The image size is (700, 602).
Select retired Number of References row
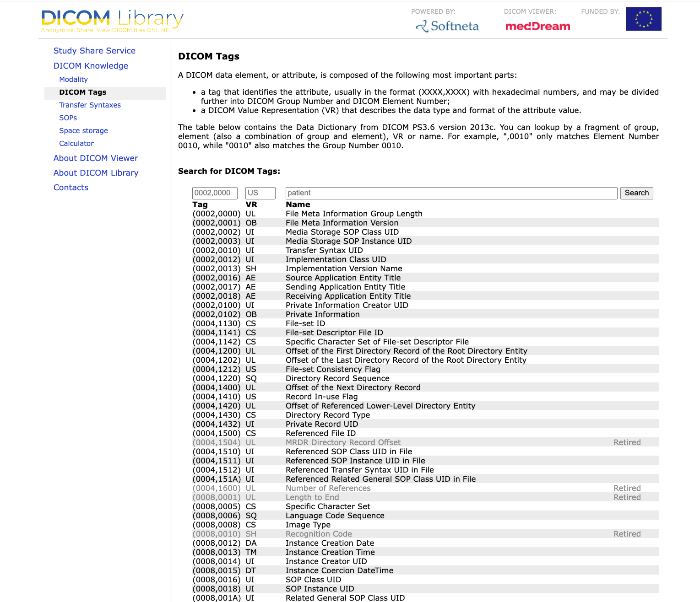(426, 488)
